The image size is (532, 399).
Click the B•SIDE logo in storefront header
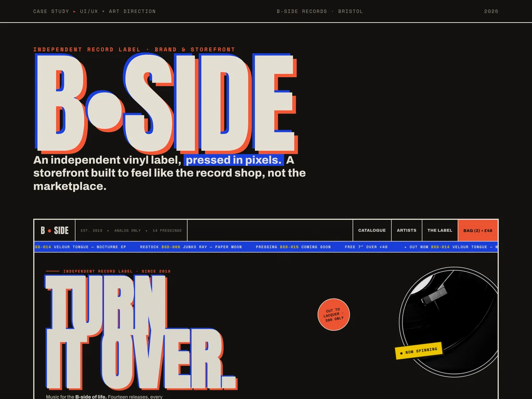pyautogui.click(x=55, y=231)
